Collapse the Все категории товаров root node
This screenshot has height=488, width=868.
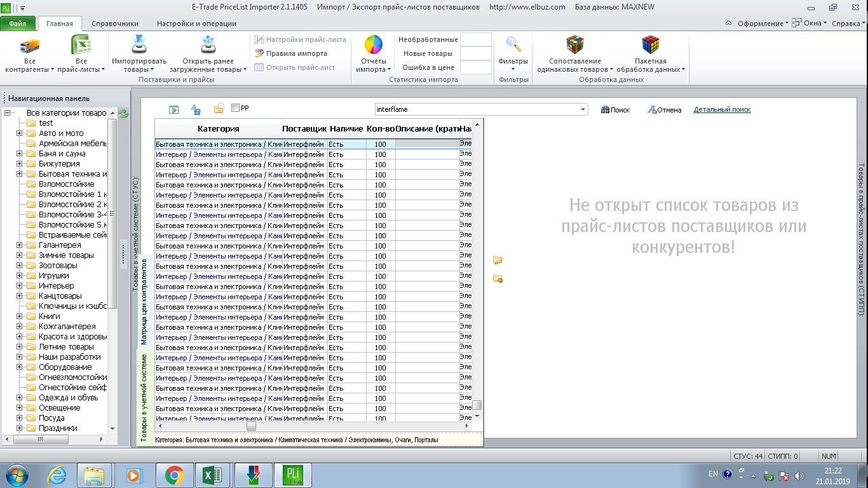click(8, 113)
